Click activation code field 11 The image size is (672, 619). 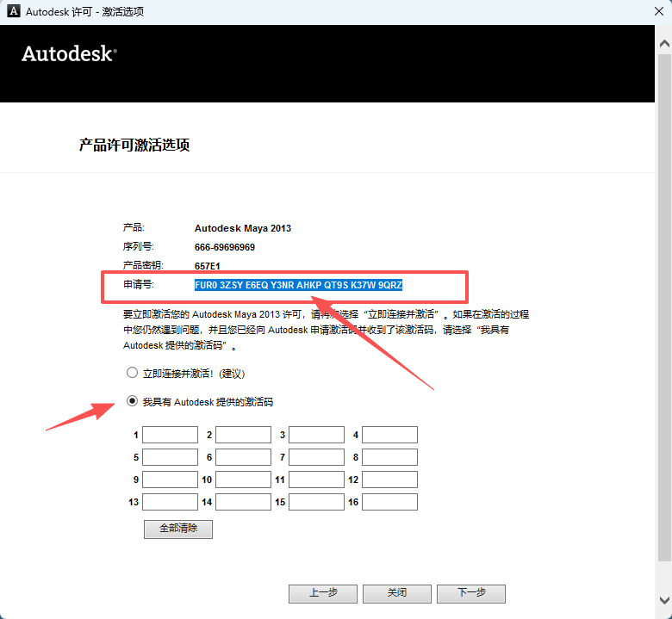(x=317, y=480)
